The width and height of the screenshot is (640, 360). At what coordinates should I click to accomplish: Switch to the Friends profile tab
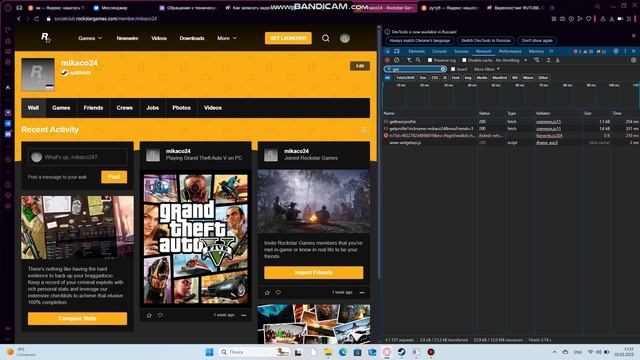coord(93,108)
